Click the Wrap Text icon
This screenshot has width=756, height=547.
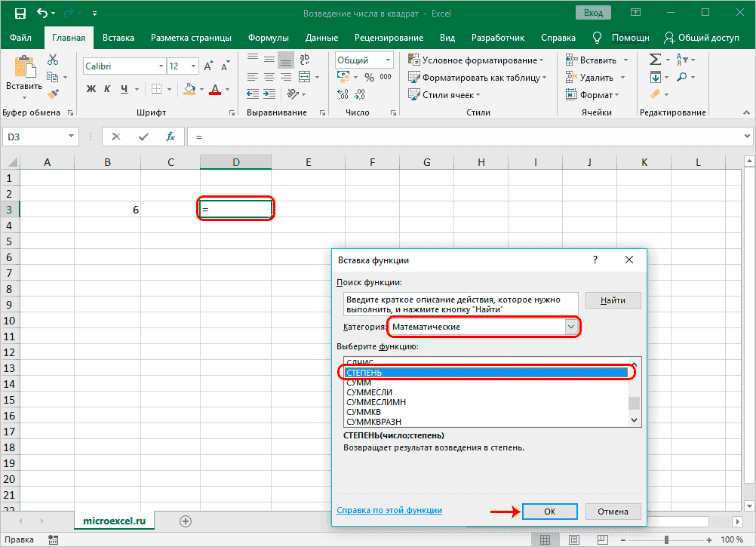click(x=305, y=60)
